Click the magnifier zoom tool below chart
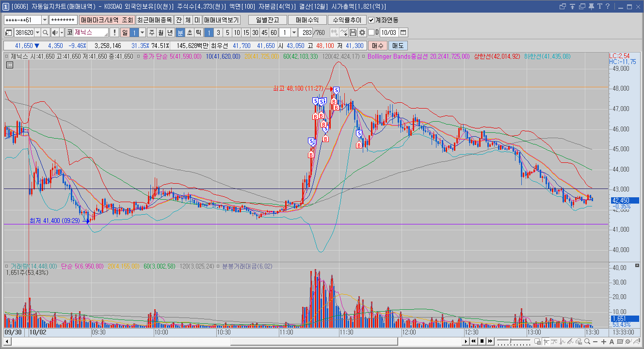This screenshot has width=644, height=349. pos(587,342)
